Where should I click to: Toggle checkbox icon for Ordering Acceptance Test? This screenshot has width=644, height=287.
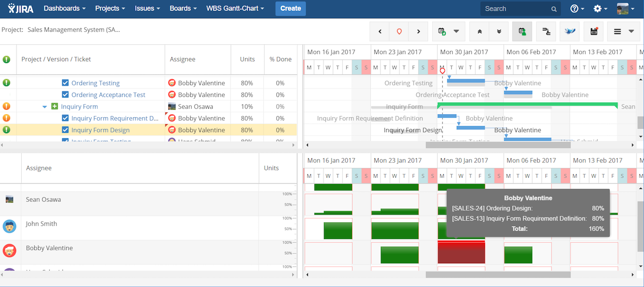point(65,94)
